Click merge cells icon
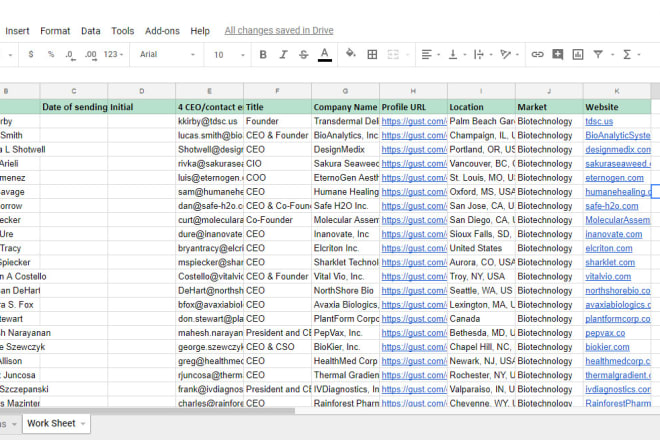Viewport: 660px width, 440px height. point(393,55)
